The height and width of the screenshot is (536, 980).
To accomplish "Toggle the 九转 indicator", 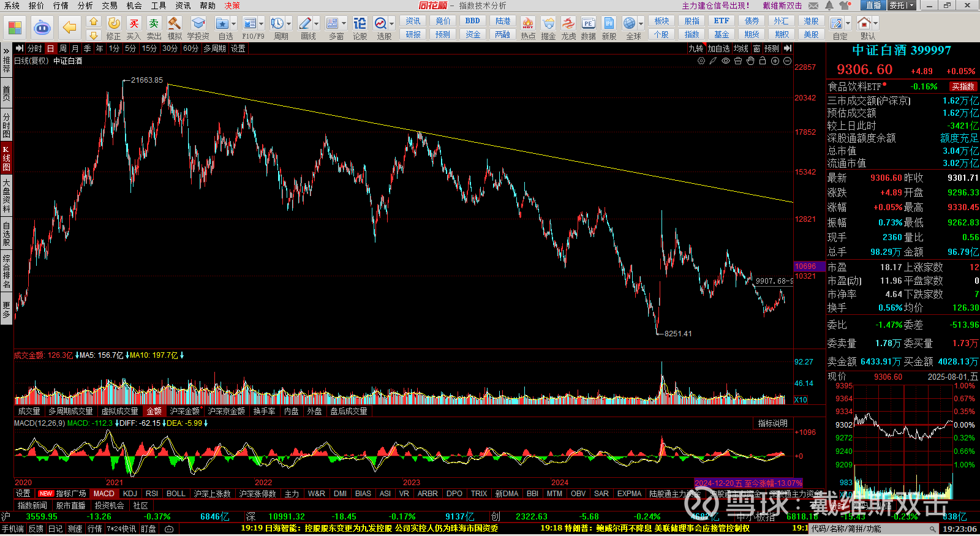I will [x=696, y=48].
